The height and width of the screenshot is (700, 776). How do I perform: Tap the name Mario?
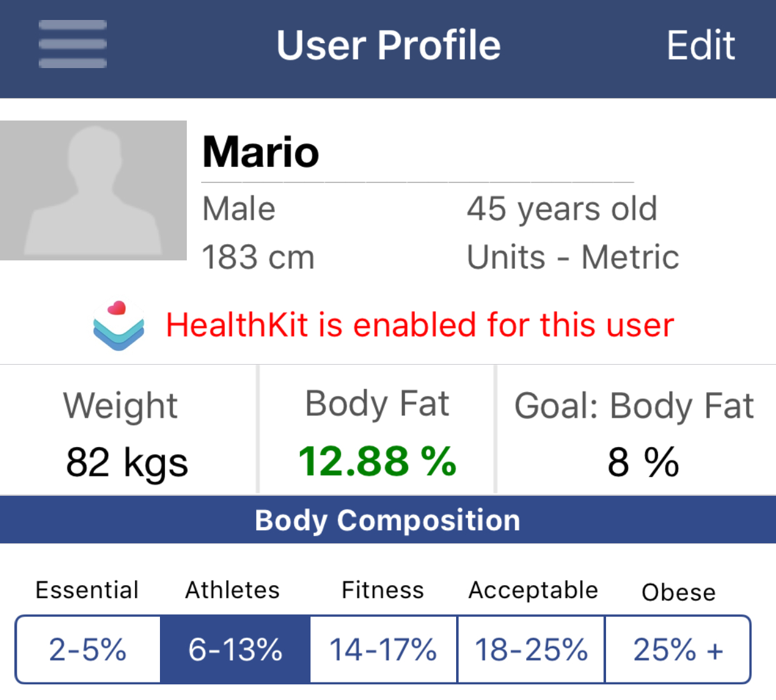261,152
